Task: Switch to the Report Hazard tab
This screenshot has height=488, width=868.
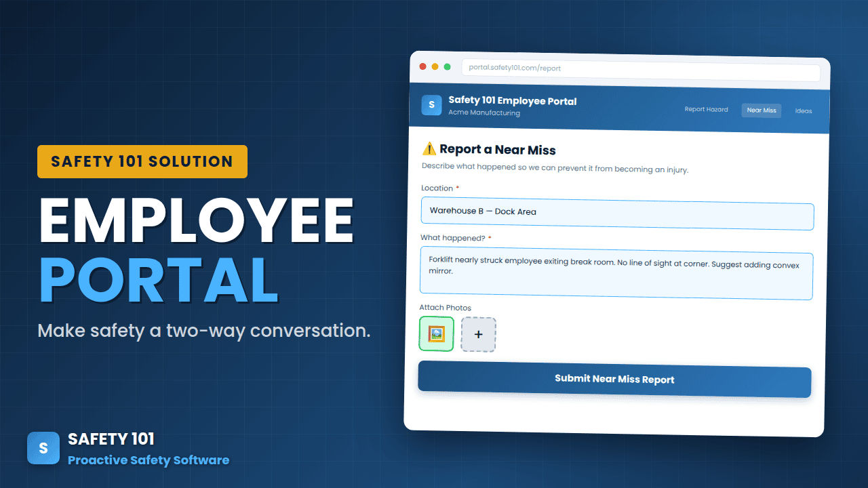Action: (x=706, y=110)
